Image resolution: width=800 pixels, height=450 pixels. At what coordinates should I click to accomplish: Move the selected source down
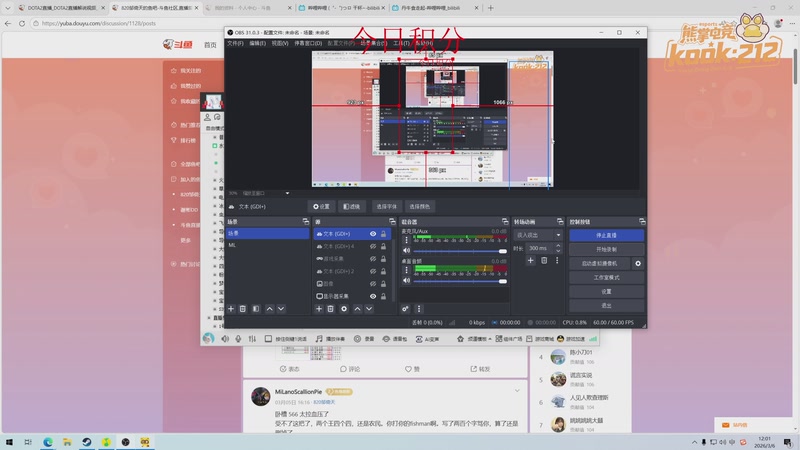pos(369,309)
